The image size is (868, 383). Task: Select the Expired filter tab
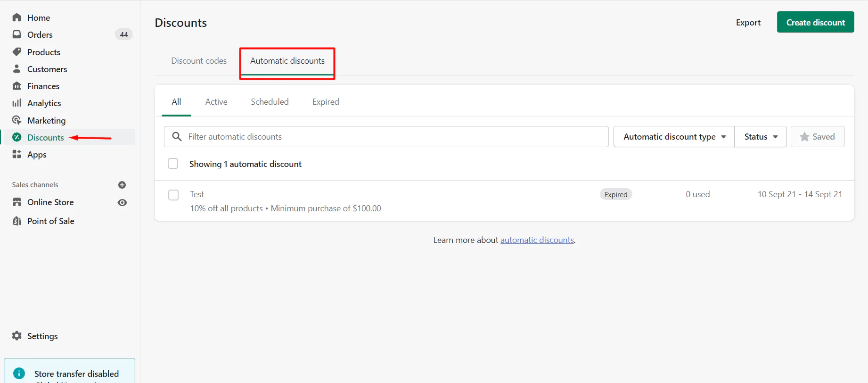pyautogui.click(x=326, y=102)
